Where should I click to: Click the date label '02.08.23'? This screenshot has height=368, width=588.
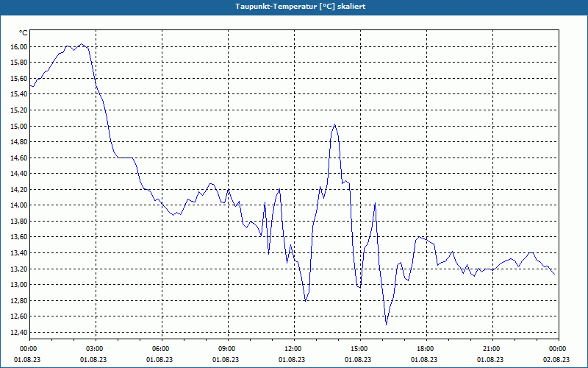[556, 360]
